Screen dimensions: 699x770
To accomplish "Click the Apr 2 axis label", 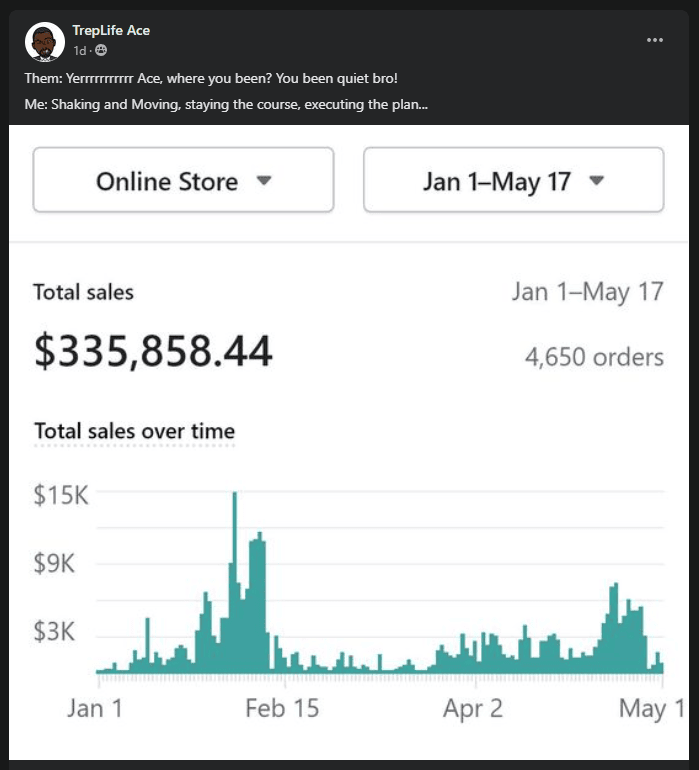I will click(473, 708).
